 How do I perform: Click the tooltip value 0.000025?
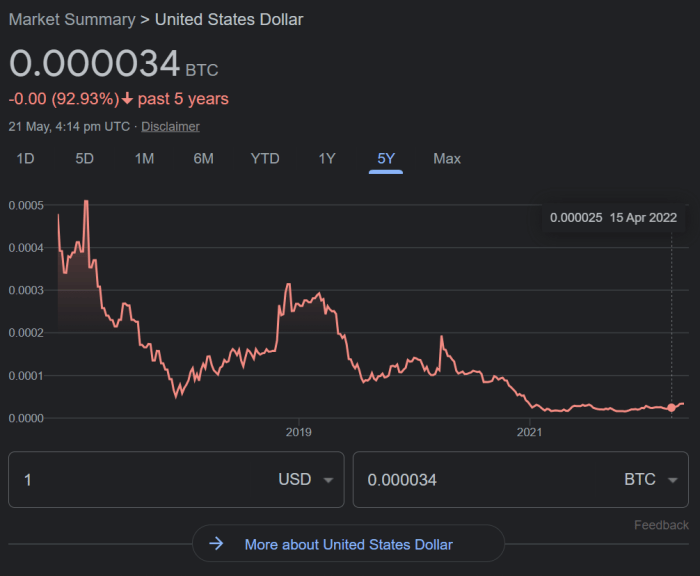pos(576,218)
